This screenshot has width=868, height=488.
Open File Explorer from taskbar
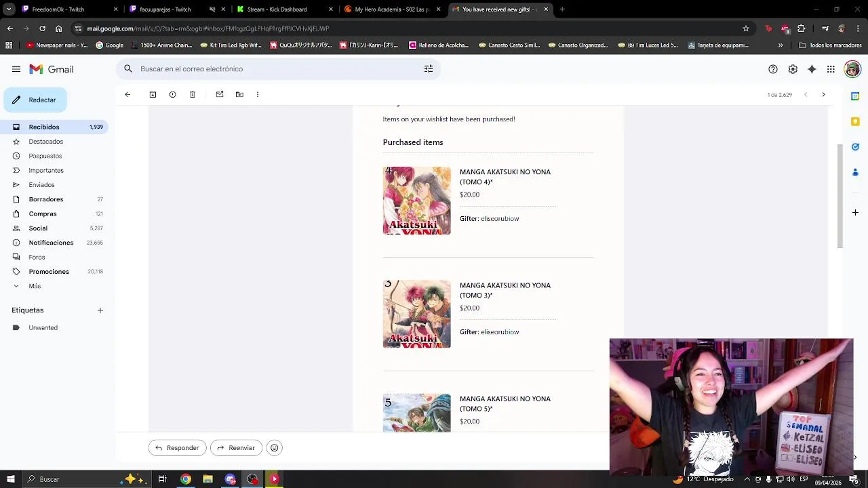pyautogui.click(x=208, y=479)
